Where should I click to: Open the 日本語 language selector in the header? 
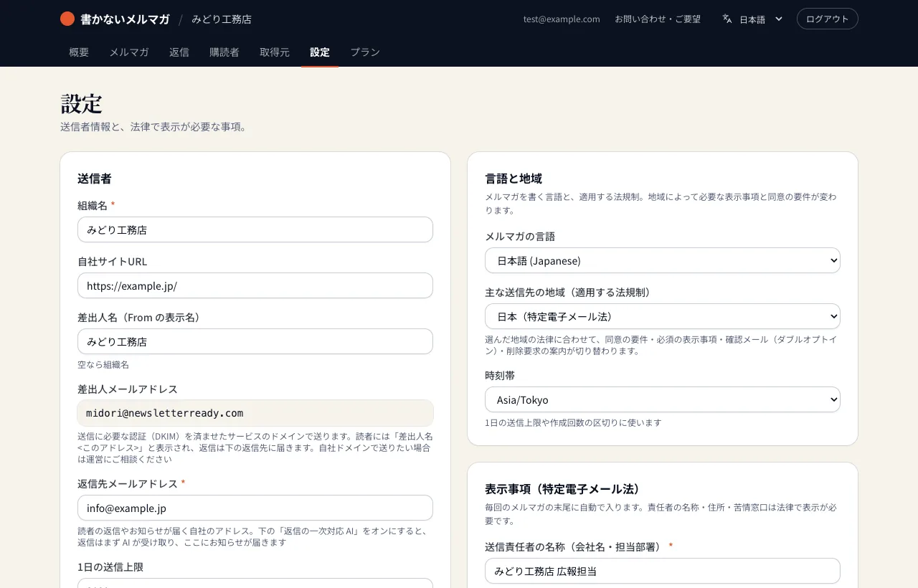752,19
